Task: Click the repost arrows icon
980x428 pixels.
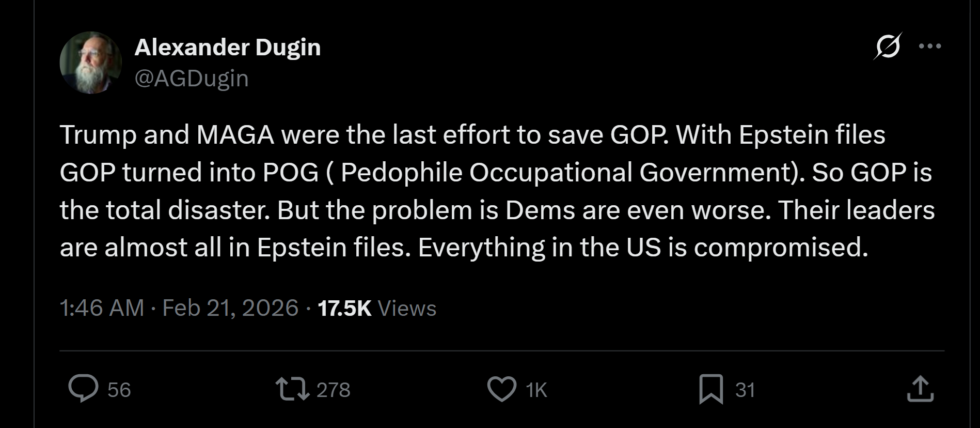Action: tap(292, 389)
